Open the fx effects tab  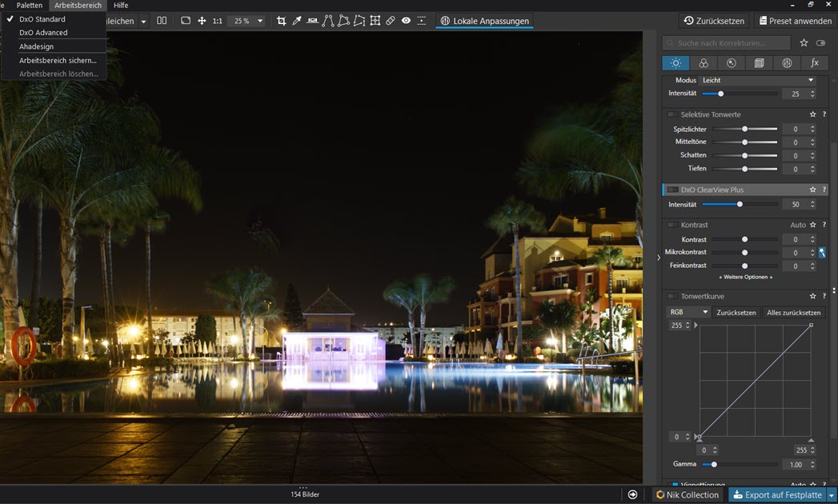click(x=815, y=63)
